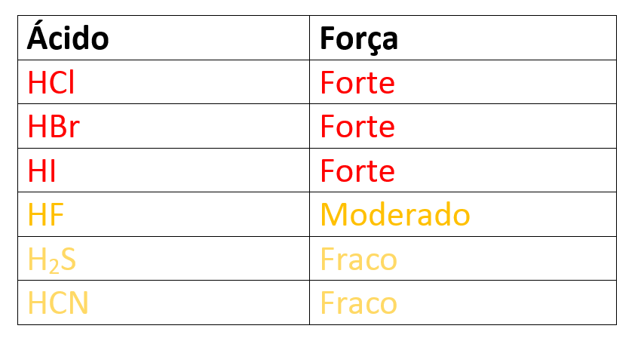The height and width of the screenshot is (344, 644).
Task: Click the Ácido header cell
Action: pyautogui.click(x=68, y=38)
